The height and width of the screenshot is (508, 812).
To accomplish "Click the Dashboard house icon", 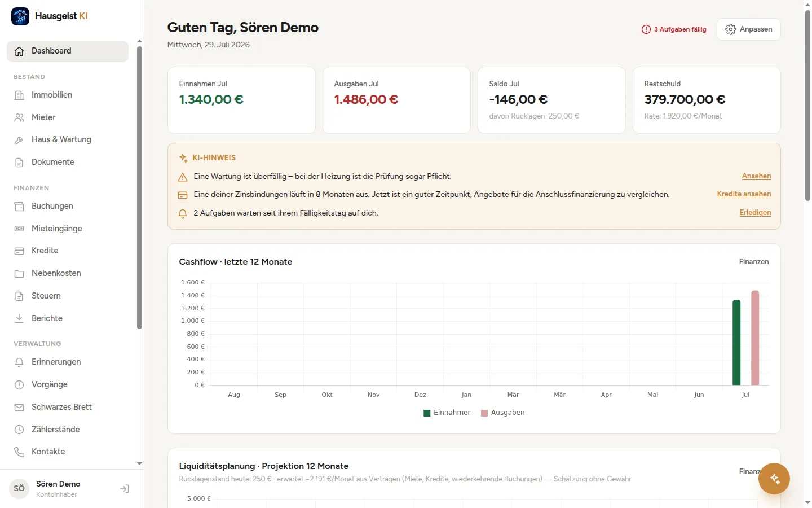I will (19, 51).
